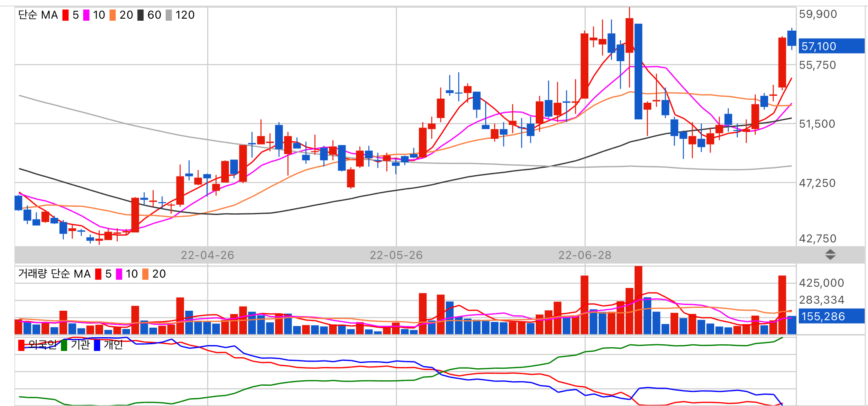Click the 55,750 price axis label
Image resolution: width=868 pixels, height=406 pixels.
pos(817,65)
